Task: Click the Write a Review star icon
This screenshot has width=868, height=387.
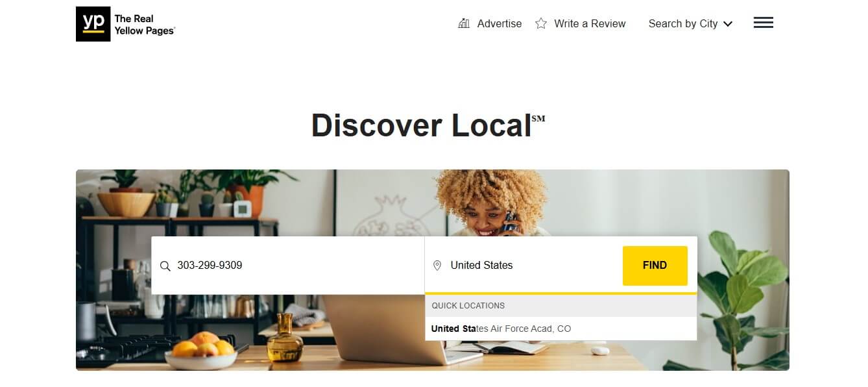Action: click(541, 23)
